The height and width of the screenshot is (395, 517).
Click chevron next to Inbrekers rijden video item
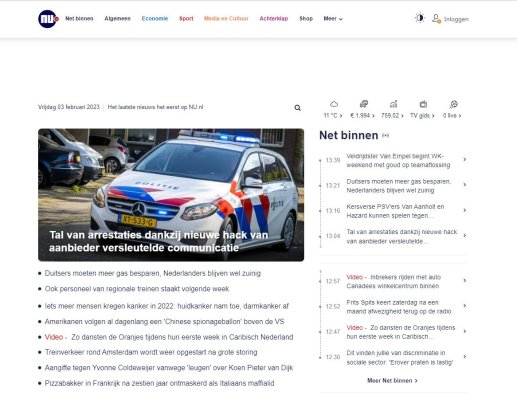coord(465,281)
